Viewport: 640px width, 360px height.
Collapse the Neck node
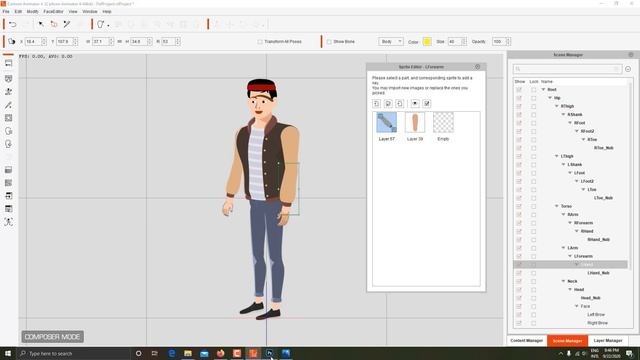click(x=563, y=281)
